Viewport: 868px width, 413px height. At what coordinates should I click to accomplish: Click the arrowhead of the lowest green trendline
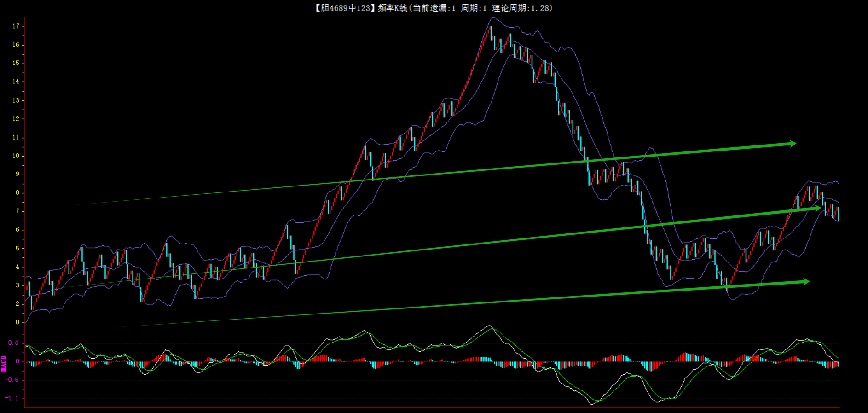pyautogui.click(x=806, y=281)
